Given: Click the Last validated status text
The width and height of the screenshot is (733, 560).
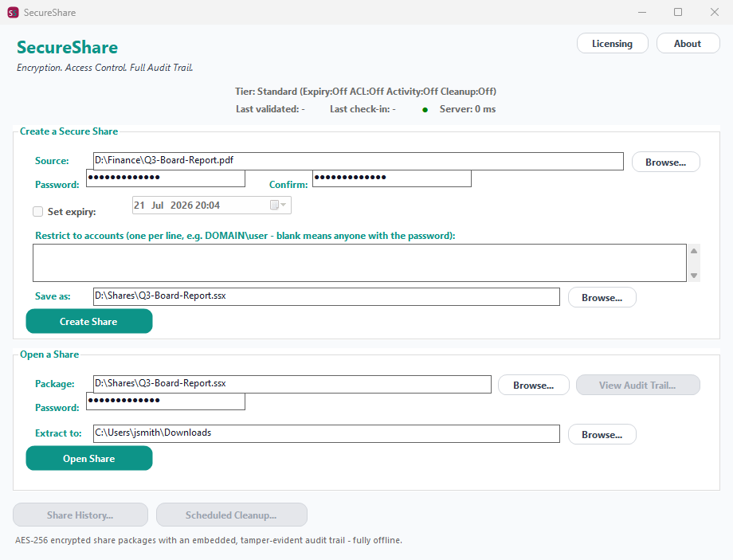Looking at the screenshot, I should coord(270,109).
